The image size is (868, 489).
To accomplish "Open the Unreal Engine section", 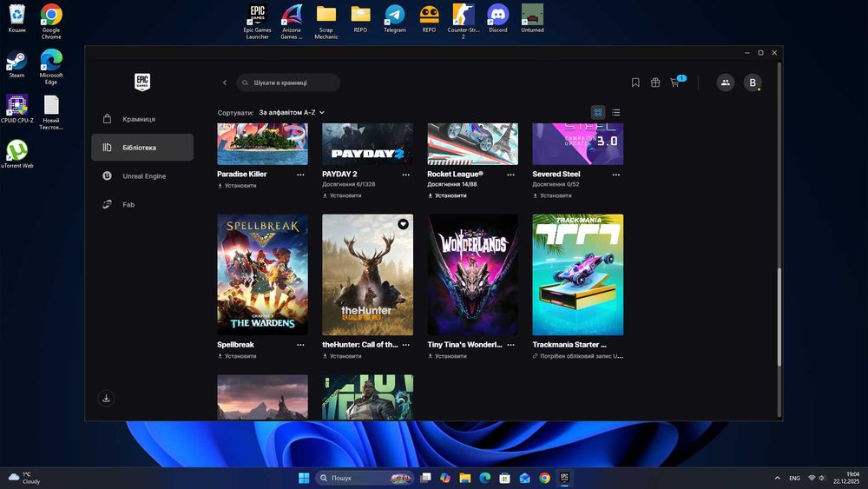I will coord(142,176).
